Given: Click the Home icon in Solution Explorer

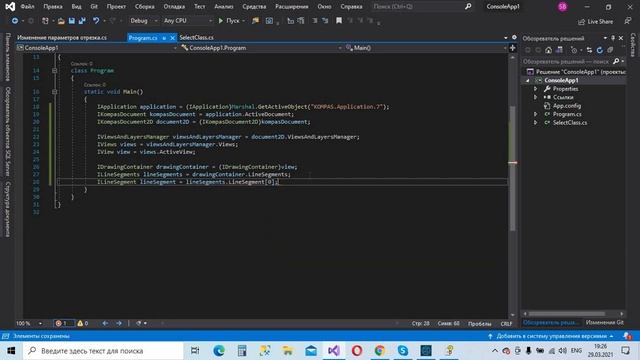Looking at the screenshot, I should [x=548, y=50].
